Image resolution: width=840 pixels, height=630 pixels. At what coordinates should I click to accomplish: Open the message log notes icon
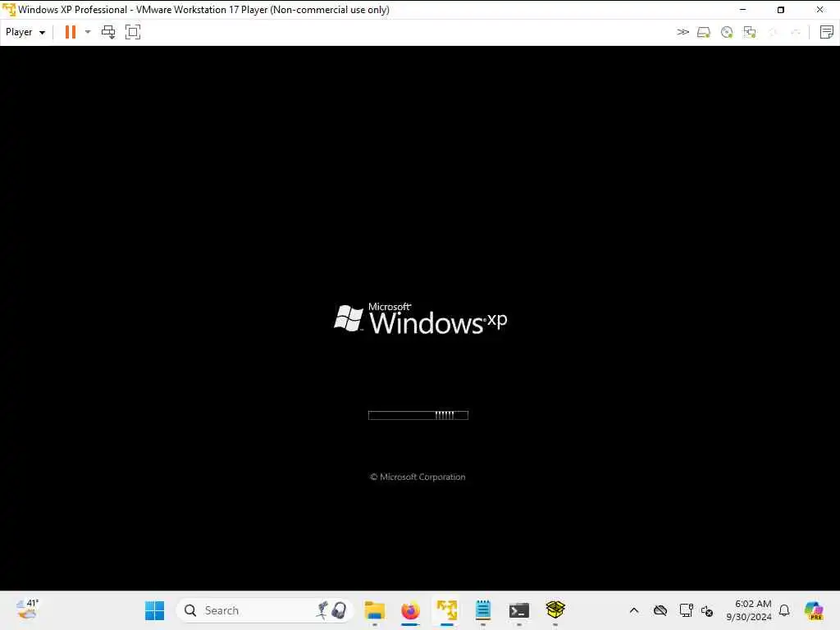827,32
